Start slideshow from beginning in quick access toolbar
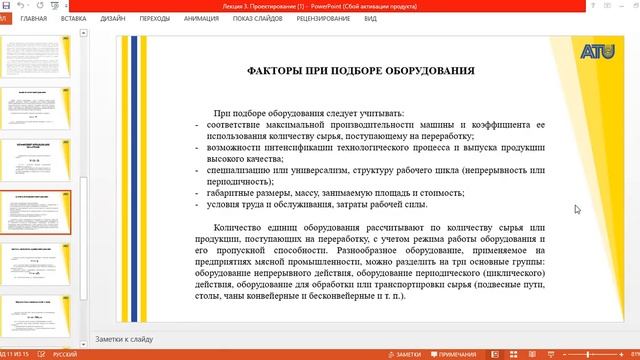The image size is (640, 360). [54, 5]
